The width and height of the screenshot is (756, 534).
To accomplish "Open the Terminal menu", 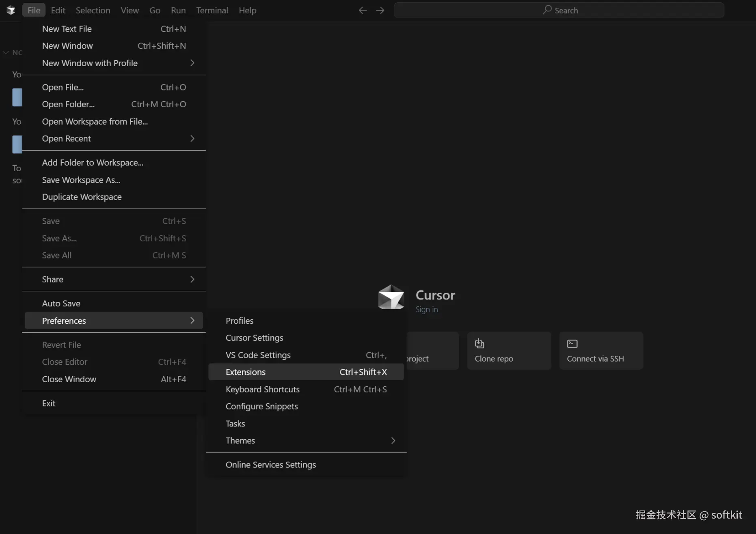I will 212,10.
